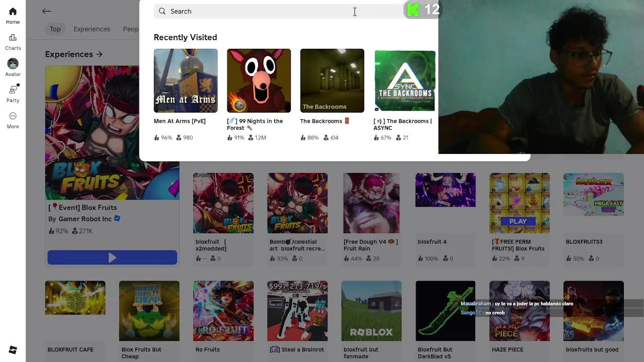644x362 pixels.
Task: Open the bloxfruit [x2modded] thumbnail
Action: tap(223, 203)
